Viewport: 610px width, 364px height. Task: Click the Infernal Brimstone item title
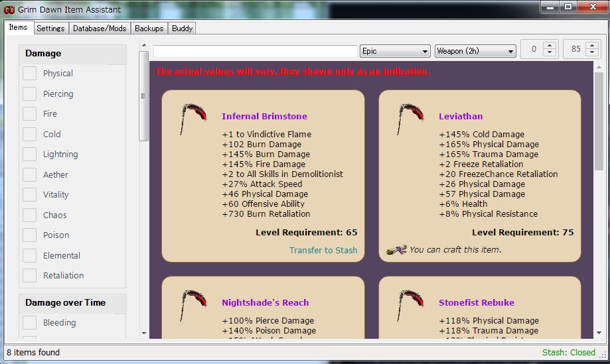[265, 116]
